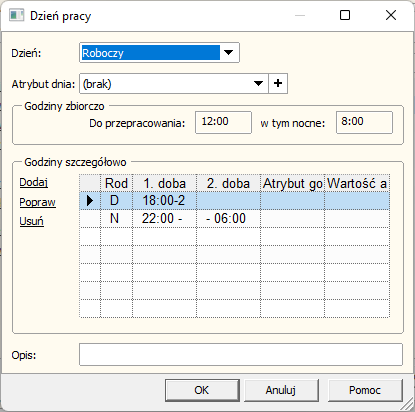Click the Wartość a column header
415x412 pixels.
(357, 183)
